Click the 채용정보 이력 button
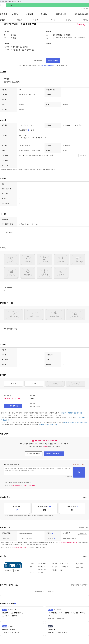Image resolution: width=89 pixels, height=644 pixels. click(x=80, y=568)
